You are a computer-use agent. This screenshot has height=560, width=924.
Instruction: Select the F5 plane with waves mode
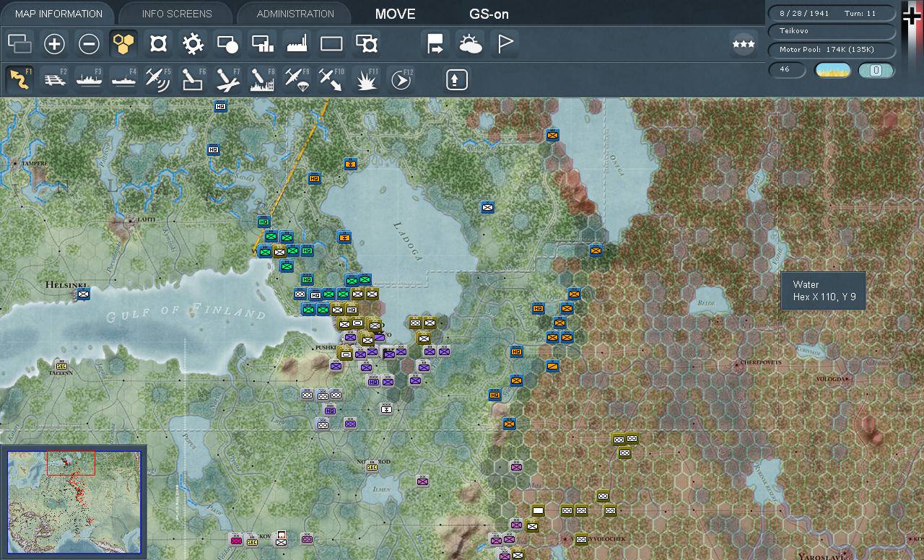[x=158, y=79]
